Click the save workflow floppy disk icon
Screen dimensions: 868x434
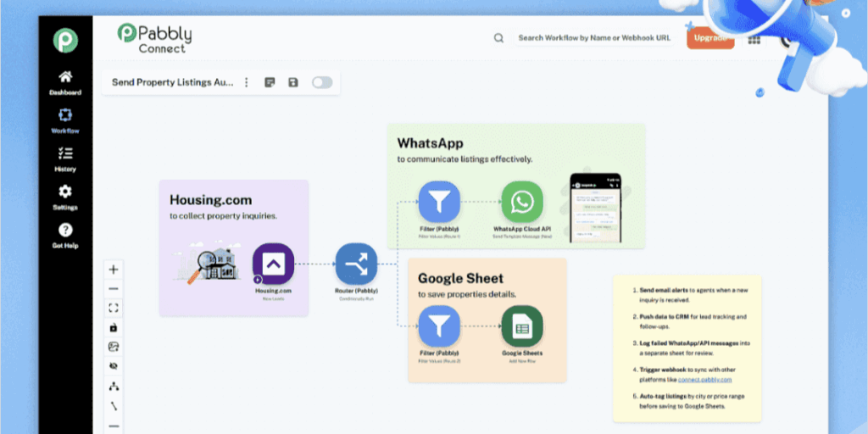point(293,82)
